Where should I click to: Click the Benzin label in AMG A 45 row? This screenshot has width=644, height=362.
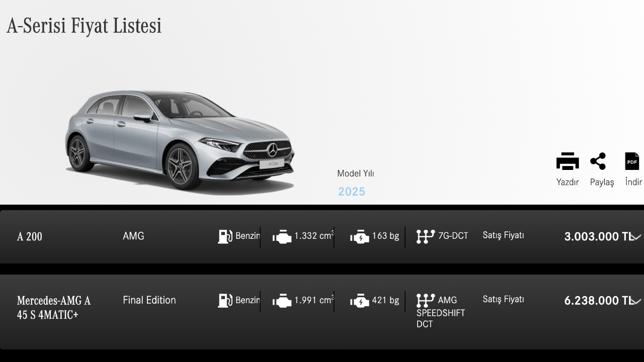(248, 300)
